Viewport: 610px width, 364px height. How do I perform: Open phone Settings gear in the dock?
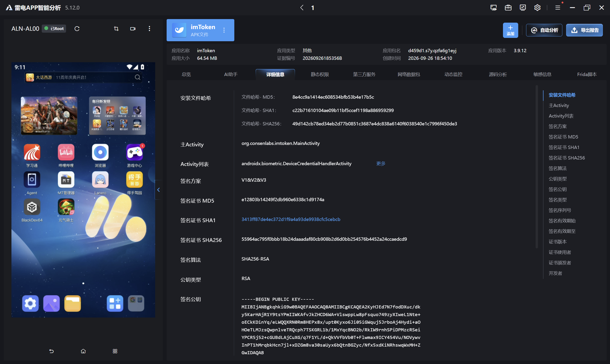[31, 303]
